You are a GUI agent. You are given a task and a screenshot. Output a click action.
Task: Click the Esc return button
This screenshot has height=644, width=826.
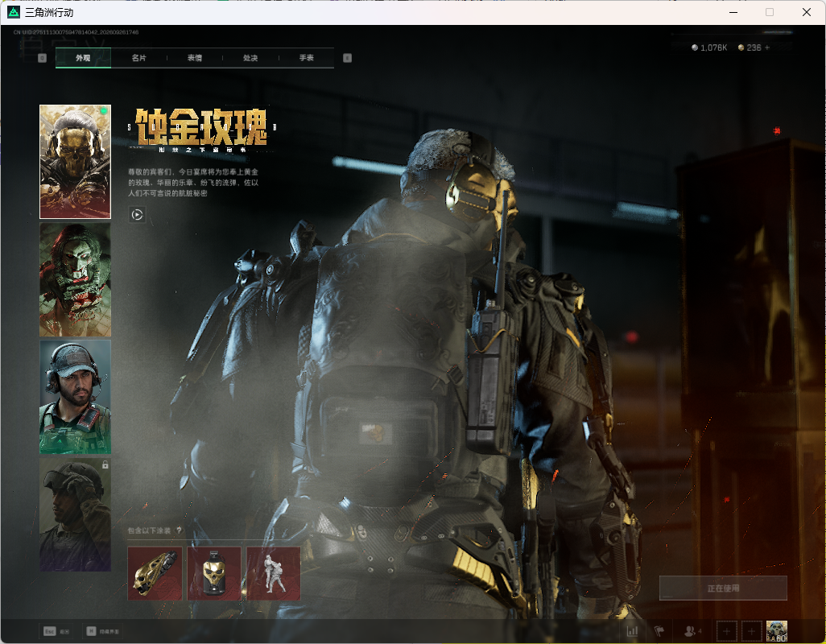coord(56,631)
